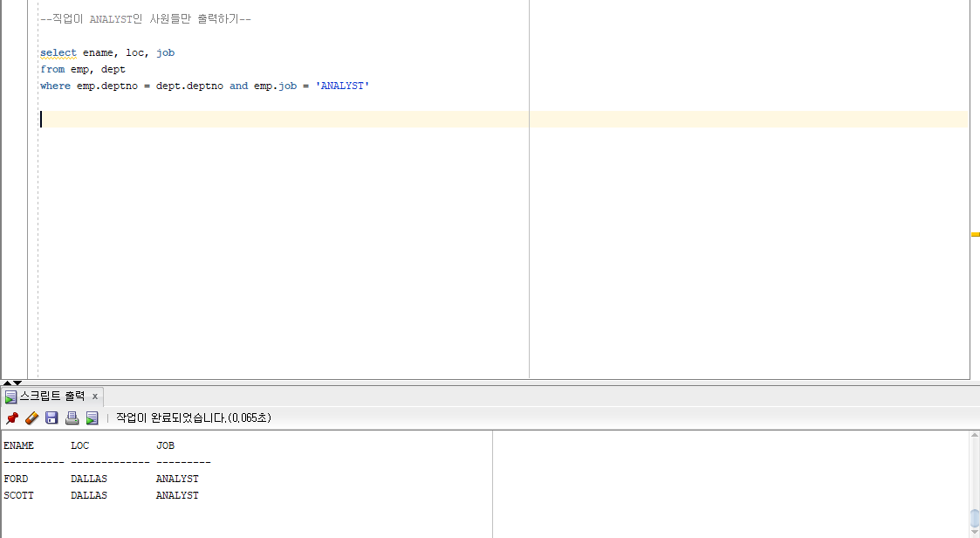980x538 pixels.
Task: Select the 스크립트 출력 tab
Action: pos(51,396)
